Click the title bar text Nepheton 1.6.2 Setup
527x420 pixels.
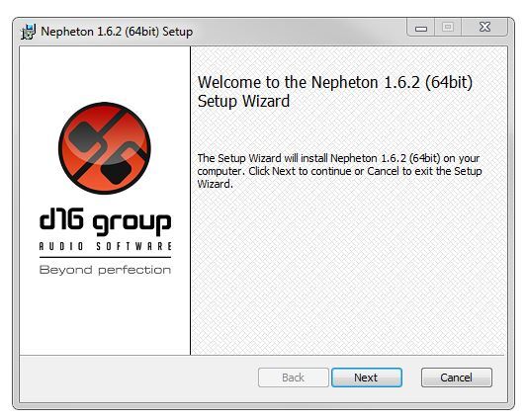point(117,32)
